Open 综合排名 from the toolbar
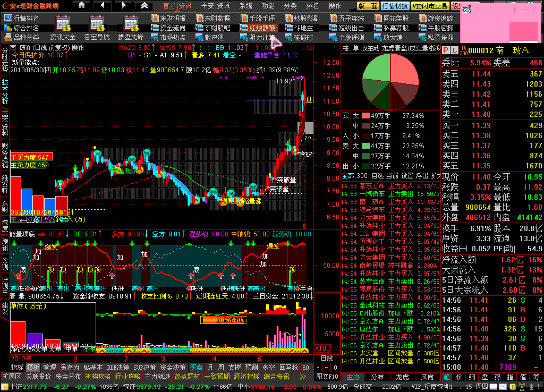The height and width of the screenshot is (392, 544). click(21, 28)
